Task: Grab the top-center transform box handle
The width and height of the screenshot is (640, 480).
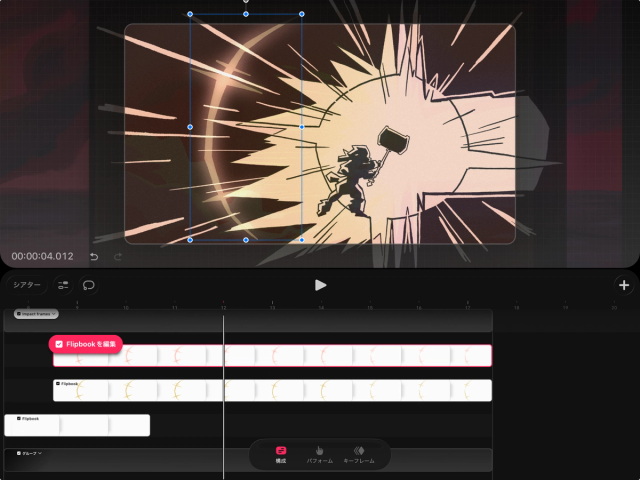Action: [x=246, y=14]
